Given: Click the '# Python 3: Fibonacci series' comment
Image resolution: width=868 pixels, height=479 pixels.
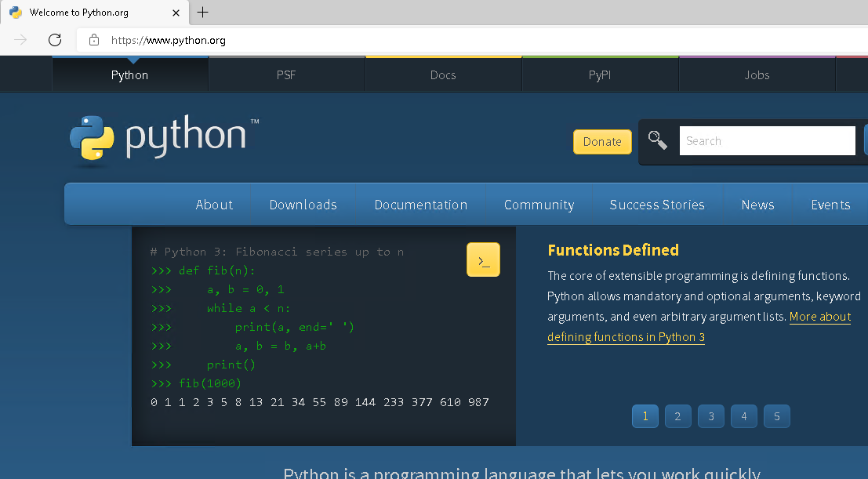Looking at the screenshot, I should click(x=277, y=252).
